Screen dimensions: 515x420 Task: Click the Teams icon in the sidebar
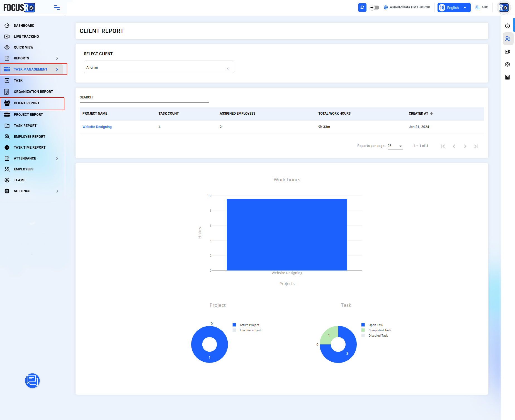pos(7,180)
